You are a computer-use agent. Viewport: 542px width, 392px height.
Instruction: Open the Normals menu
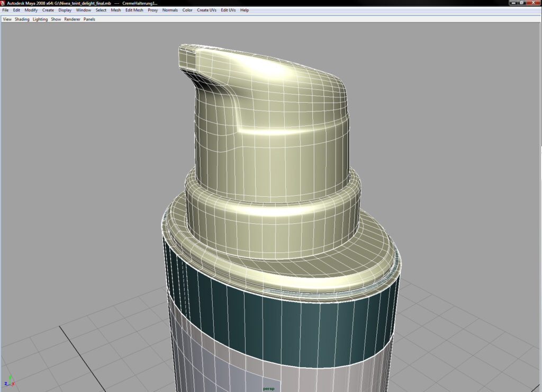pos(170,10)
